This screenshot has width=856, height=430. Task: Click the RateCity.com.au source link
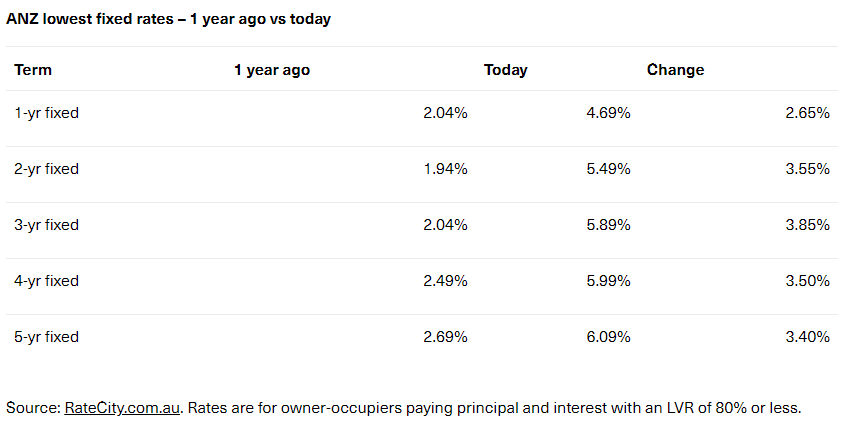(x=123, y=408)
